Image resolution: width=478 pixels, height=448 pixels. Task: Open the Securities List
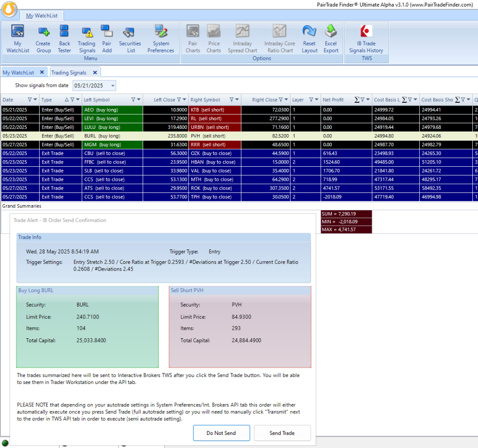click(x=130, y=39)
